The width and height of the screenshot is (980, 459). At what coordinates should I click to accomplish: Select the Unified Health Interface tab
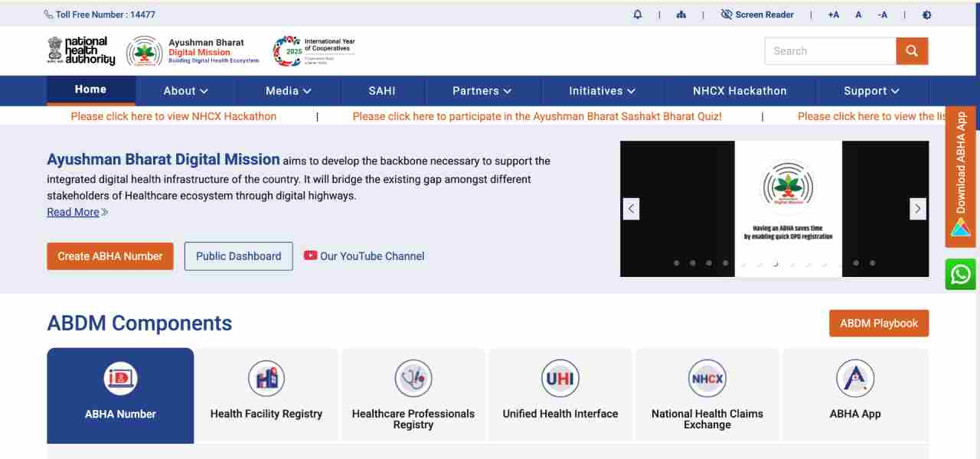(x=560, y=396)
